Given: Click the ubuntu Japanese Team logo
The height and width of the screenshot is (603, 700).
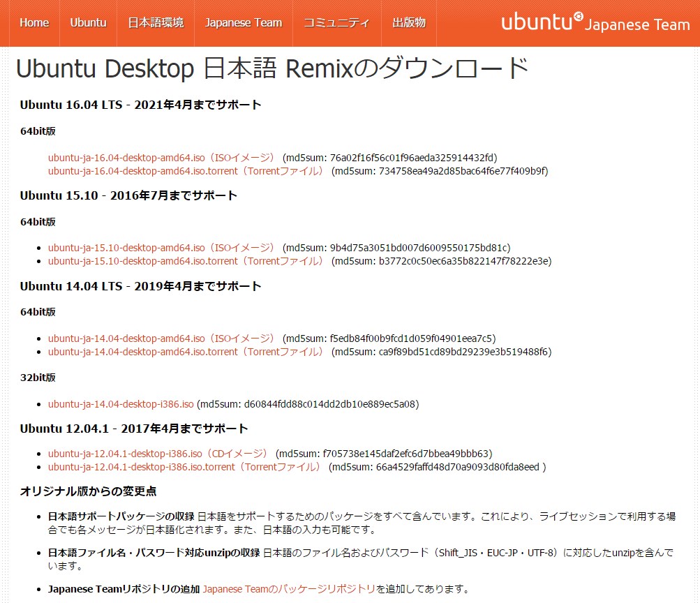Looking at the screenshot, I should point(595,22).
